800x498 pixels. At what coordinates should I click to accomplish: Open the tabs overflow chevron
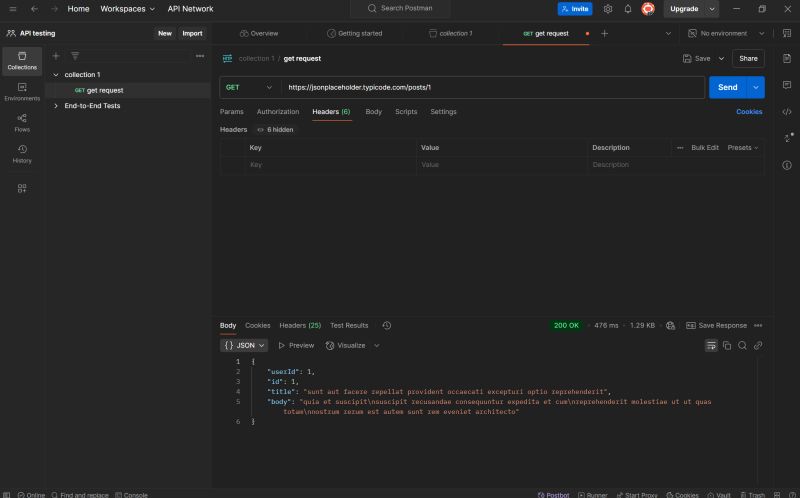[668, 33]
